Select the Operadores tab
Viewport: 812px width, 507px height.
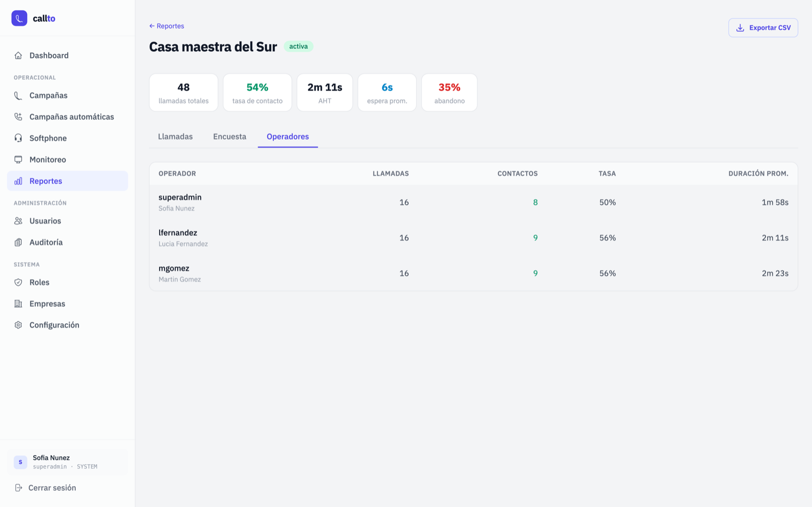pos(288,136)
